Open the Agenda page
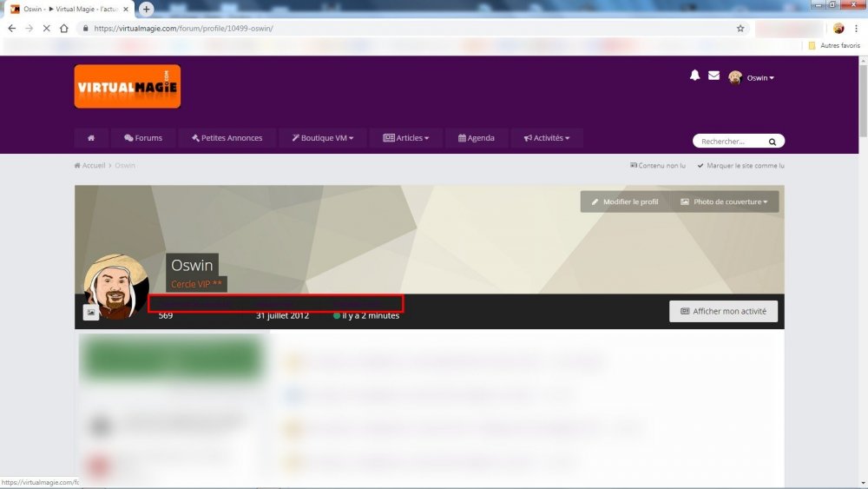This screenshot has height=489, width=868. tap(477, 138)
